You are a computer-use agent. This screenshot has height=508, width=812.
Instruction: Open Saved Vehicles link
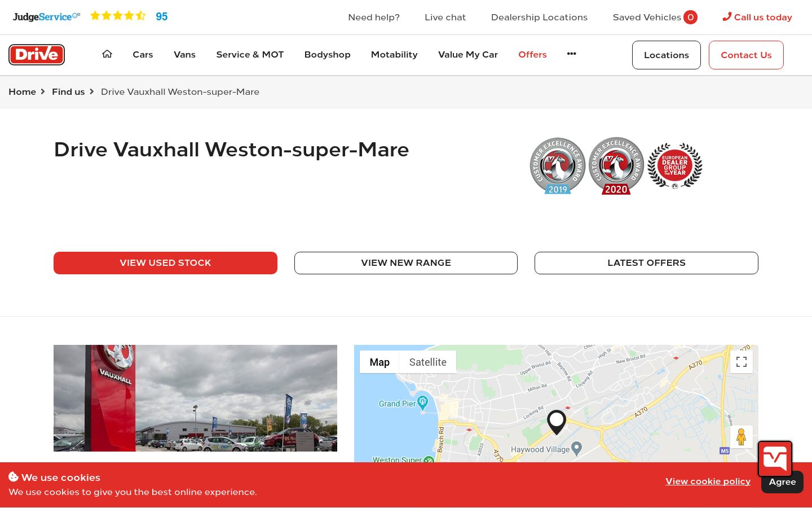(647, 17)
